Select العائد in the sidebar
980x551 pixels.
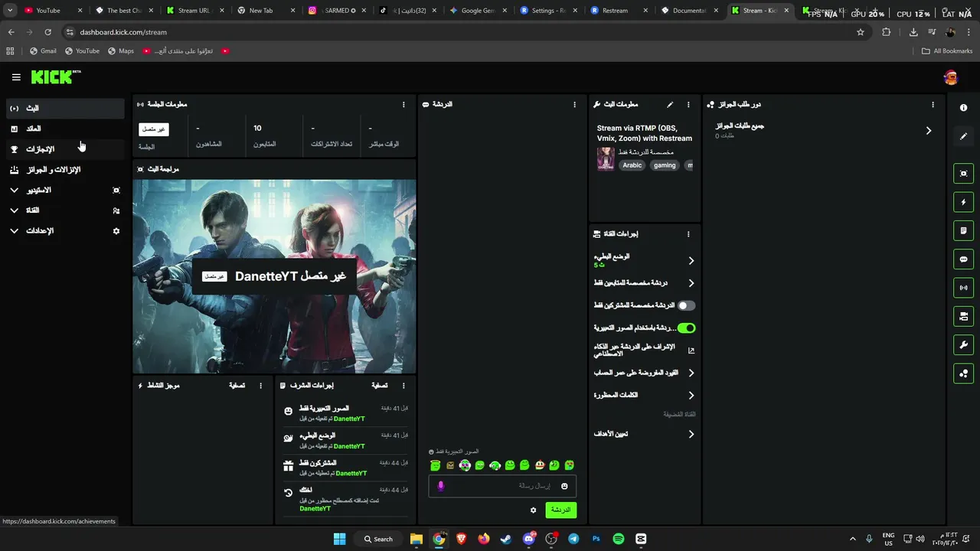(65, 129)
